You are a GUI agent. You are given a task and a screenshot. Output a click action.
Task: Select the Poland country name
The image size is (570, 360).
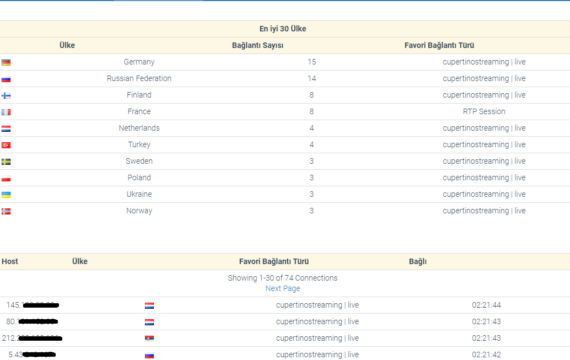pyautogui.click(x=139, y=177)
